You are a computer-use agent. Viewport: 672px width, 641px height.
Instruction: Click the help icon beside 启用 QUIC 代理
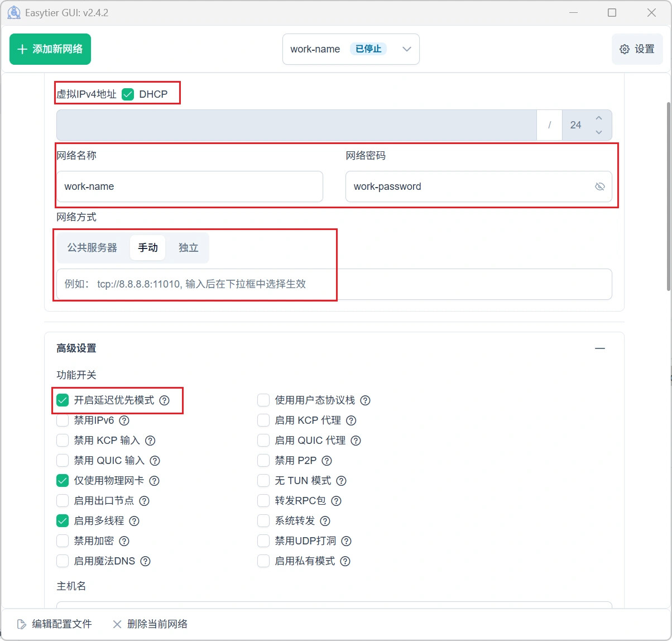point(356,441)
